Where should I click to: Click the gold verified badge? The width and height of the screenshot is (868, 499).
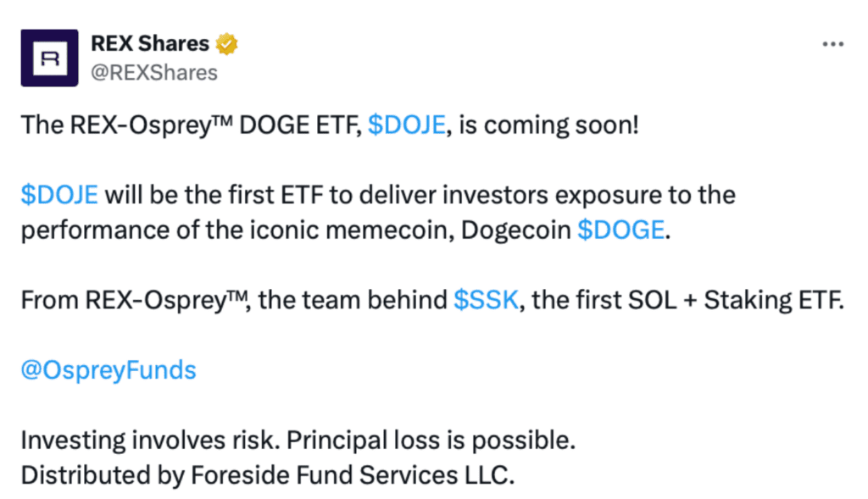[x=226, y=44]
